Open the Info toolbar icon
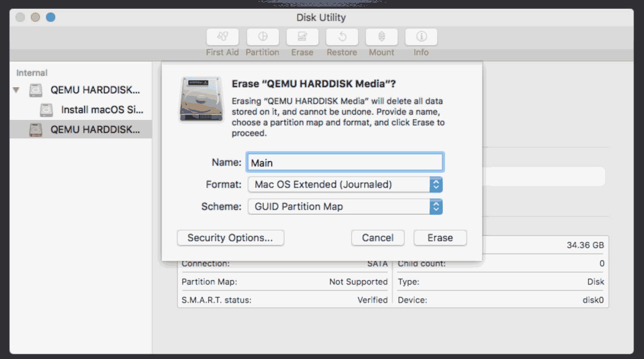Image resolution: width=644 pixels, height=359 pixels. click(x=421, y=37)
